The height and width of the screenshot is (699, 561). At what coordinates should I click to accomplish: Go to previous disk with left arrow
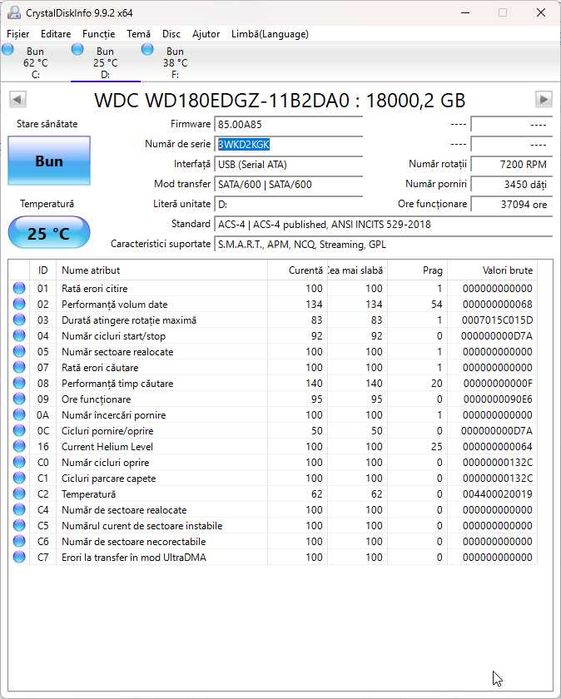(x=18, y=99)
